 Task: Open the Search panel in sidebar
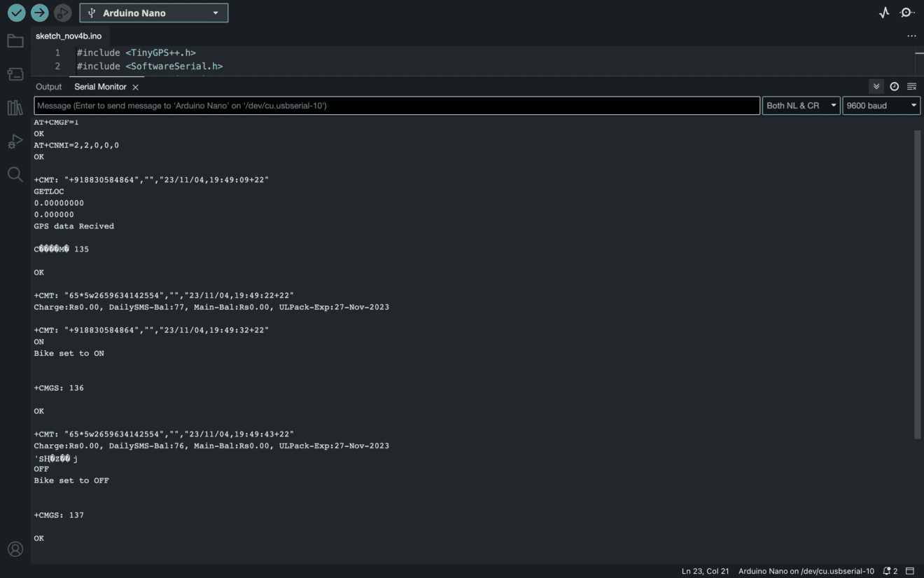pyautogui.click(x=15, y=174)
